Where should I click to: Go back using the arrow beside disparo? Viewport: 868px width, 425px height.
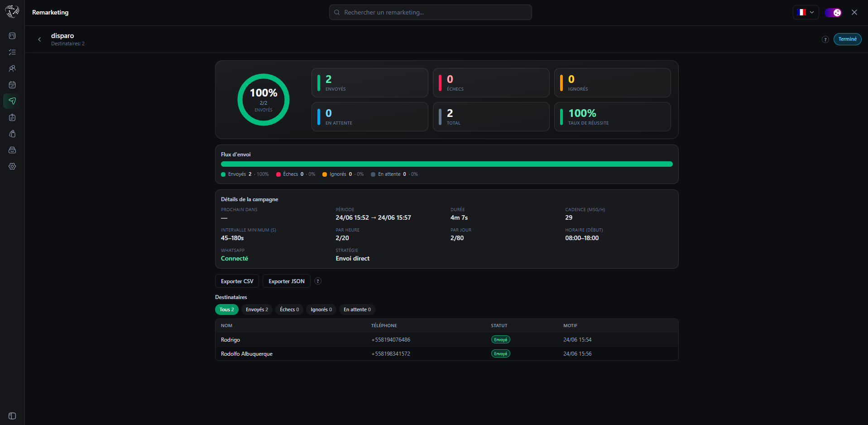point(39,39)
